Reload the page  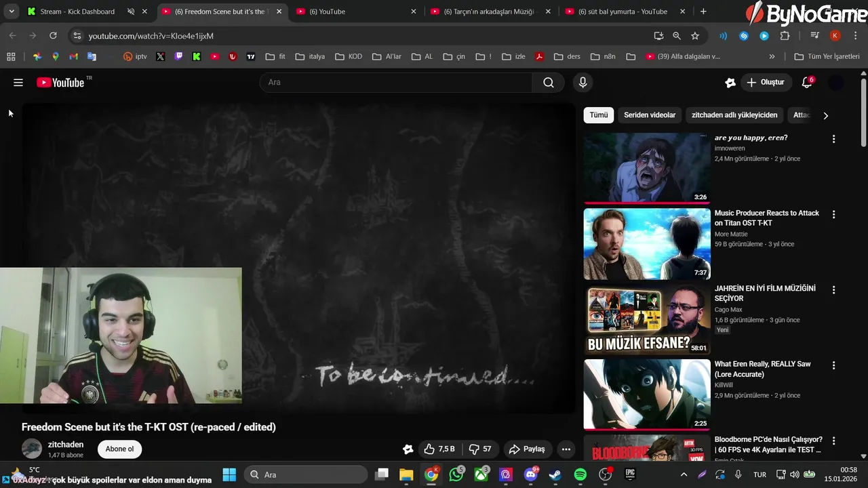(x=53, y=36)
